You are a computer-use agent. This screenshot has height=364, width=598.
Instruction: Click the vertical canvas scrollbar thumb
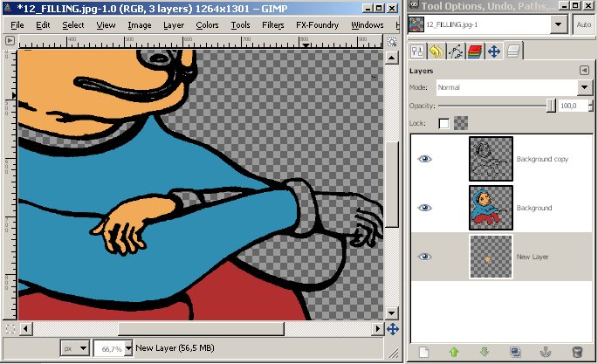(392, 185)
